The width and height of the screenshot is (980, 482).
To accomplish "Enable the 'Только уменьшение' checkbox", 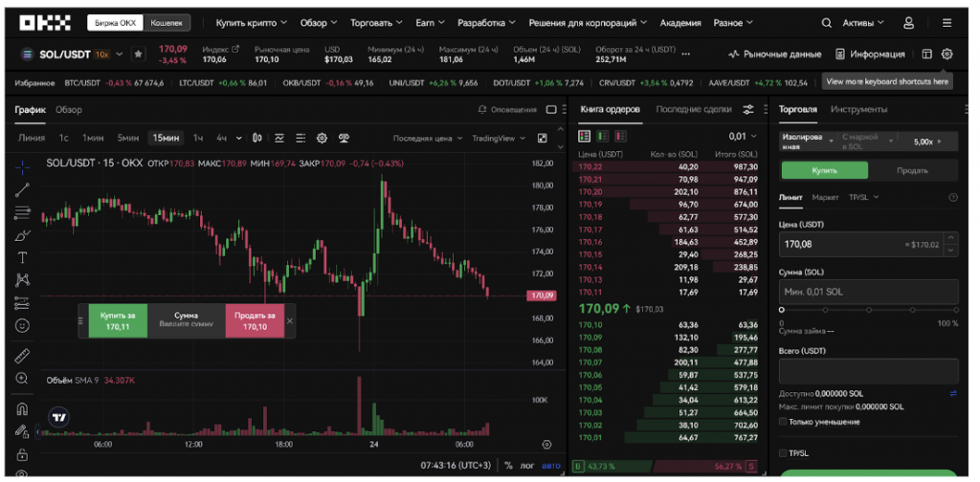I will (x=784, y=422).
